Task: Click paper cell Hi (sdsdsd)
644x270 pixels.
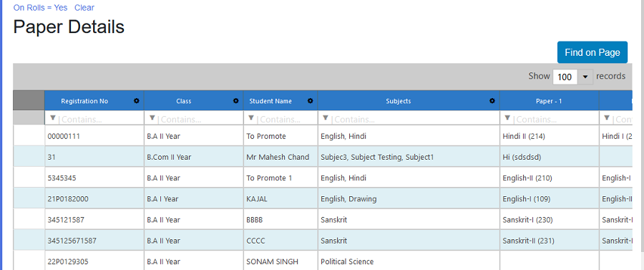Action: point(550,157)
